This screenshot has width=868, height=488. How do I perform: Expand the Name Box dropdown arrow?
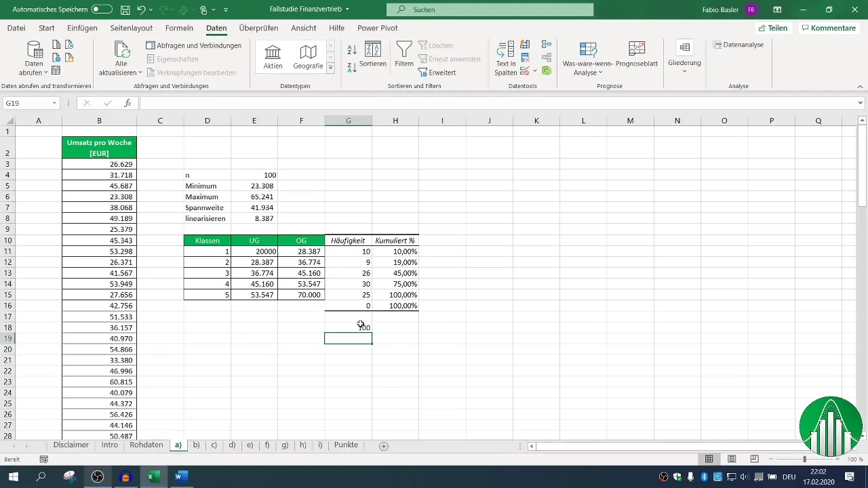(x=54, y=103)
